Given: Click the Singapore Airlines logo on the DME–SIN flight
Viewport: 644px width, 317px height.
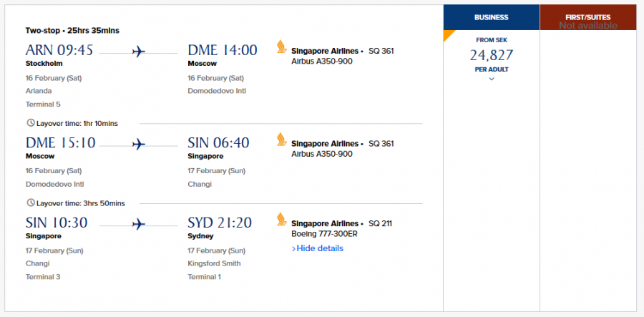Looking at the screenshot, I should tap(281, 140).
